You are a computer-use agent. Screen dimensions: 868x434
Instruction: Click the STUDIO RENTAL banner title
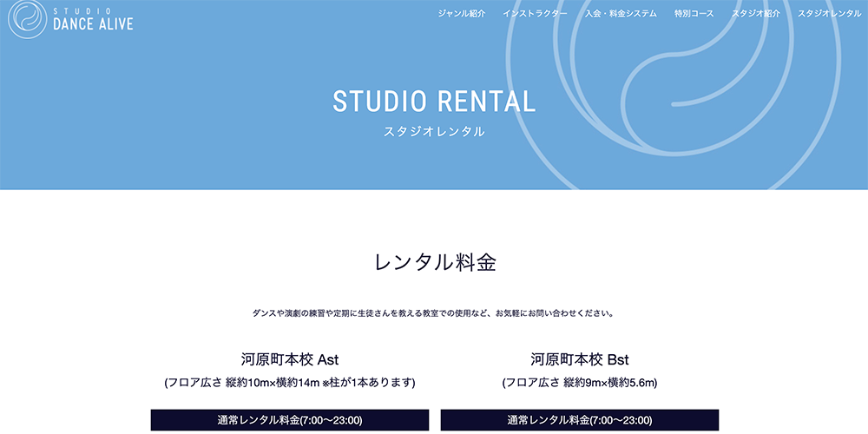[x=434, y=102]
